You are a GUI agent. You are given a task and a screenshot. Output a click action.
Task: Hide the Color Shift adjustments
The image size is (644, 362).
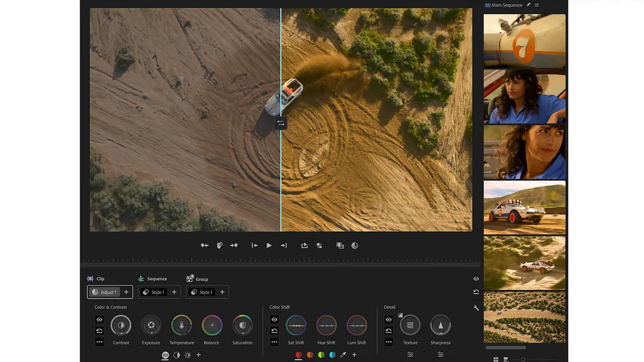274,320
